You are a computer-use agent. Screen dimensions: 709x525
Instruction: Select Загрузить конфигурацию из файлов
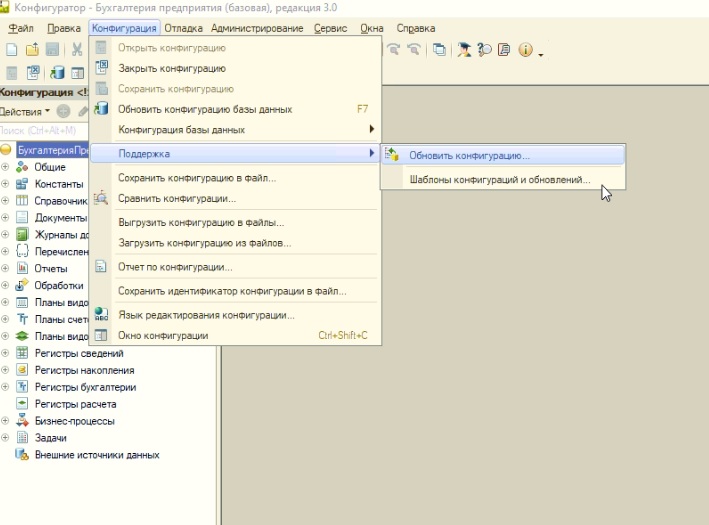point(235,243)
